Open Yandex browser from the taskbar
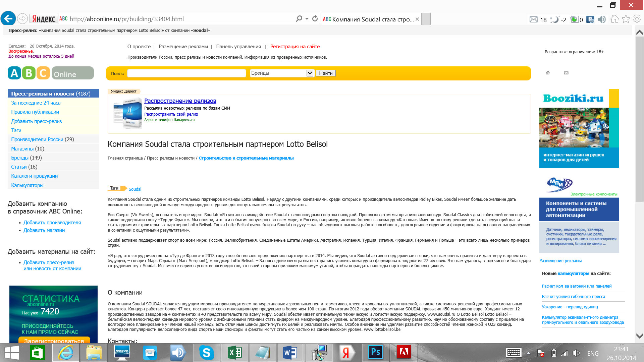Screen dimensions: 644x362 coord(347,353)
